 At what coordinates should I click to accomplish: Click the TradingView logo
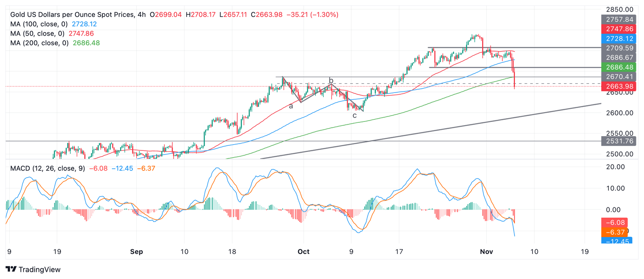click(x=33, y=269)
